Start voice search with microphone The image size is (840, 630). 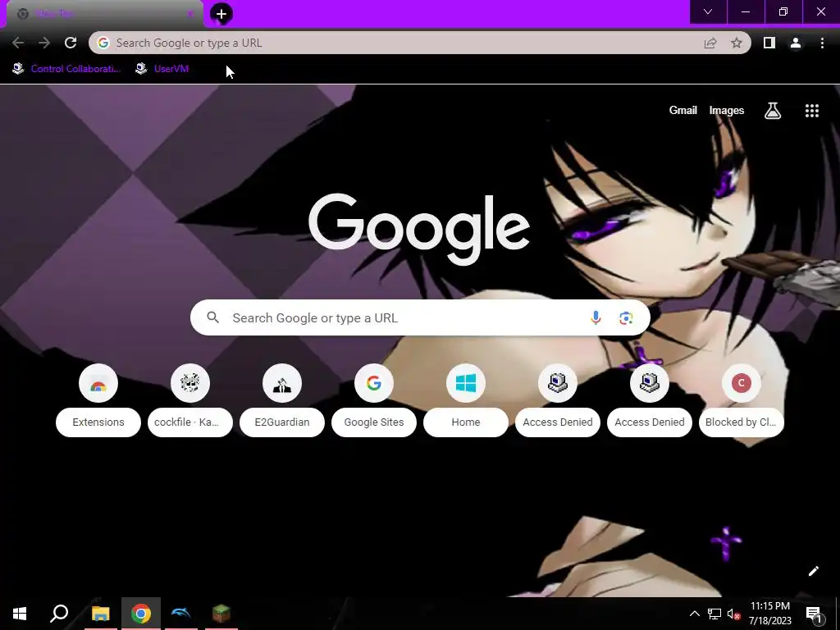coord(596,317)
